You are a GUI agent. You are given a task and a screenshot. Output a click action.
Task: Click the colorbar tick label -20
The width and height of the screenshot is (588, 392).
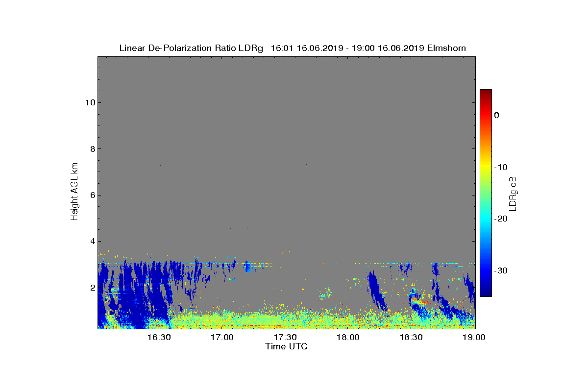[500, 219]
